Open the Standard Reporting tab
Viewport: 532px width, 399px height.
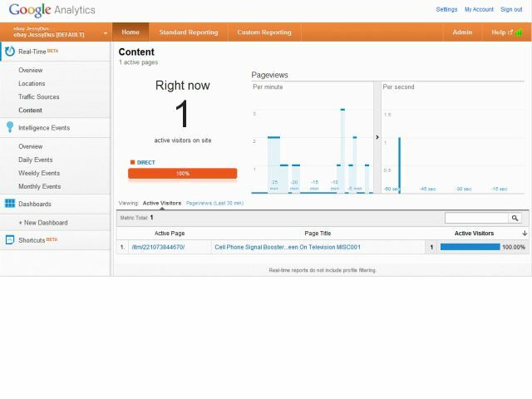(190, 32)
